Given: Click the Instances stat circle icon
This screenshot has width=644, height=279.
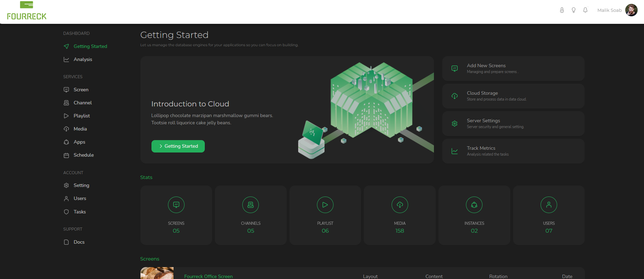Looking at the screenshot, I should 474,205.
